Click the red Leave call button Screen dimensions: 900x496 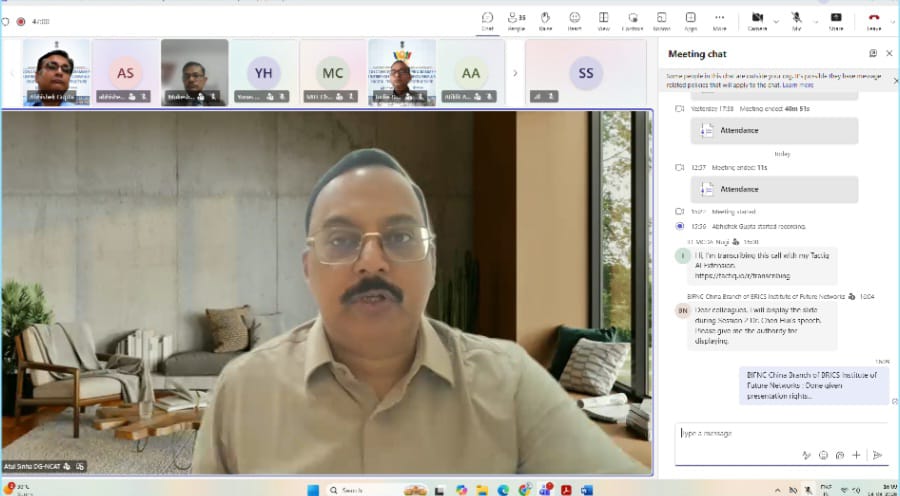click(874, 21)
